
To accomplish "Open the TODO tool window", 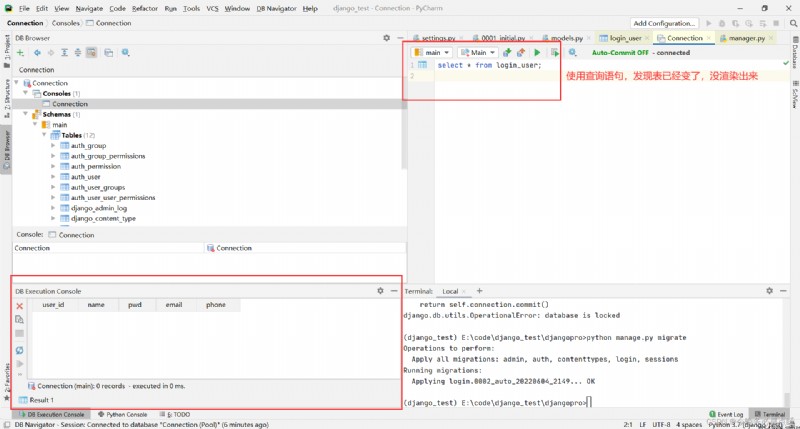I will tap(174, 415).
